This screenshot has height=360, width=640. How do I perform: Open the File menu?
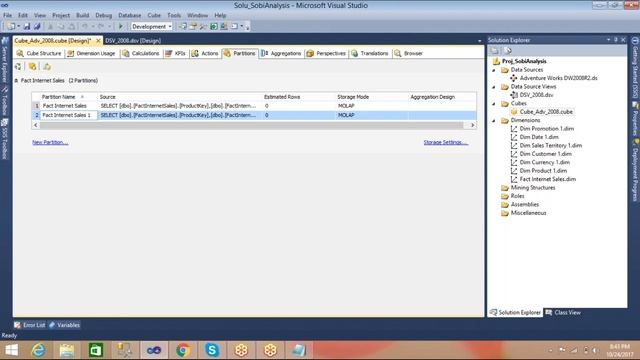[7, 15]
